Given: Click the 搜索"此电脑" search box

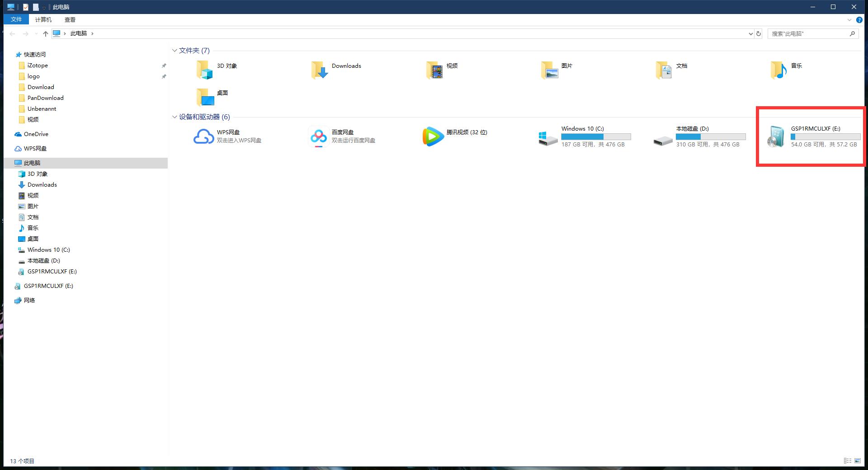Looking at the screenshot, I should point(808,33).
